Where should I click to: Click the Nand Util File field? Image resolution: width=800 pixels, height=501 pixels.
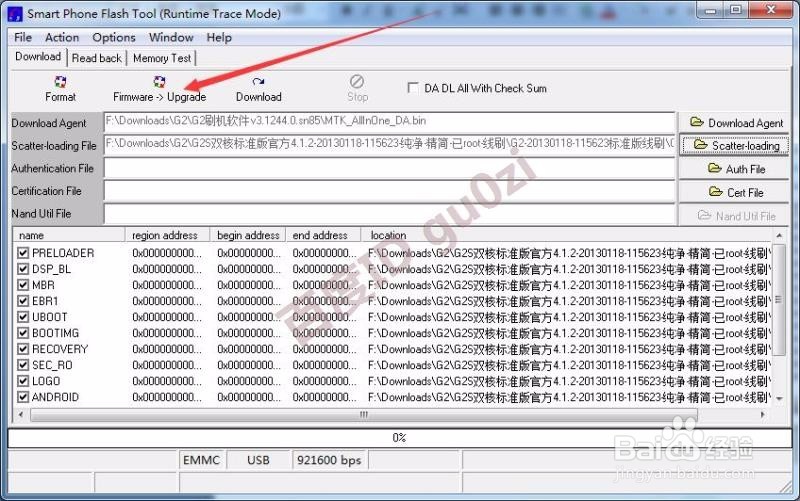click(x=389, y=214)
